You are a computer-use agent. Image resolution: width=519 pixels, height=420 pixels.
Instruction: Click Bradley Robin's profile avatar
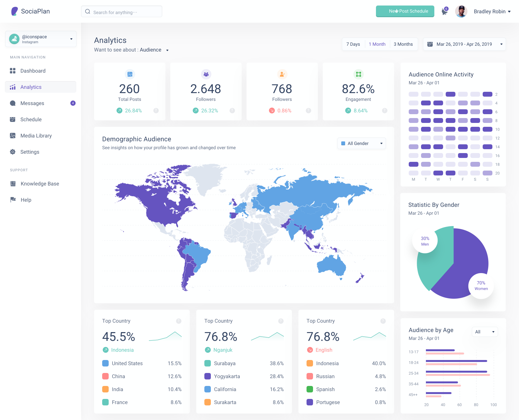[461, 11]
